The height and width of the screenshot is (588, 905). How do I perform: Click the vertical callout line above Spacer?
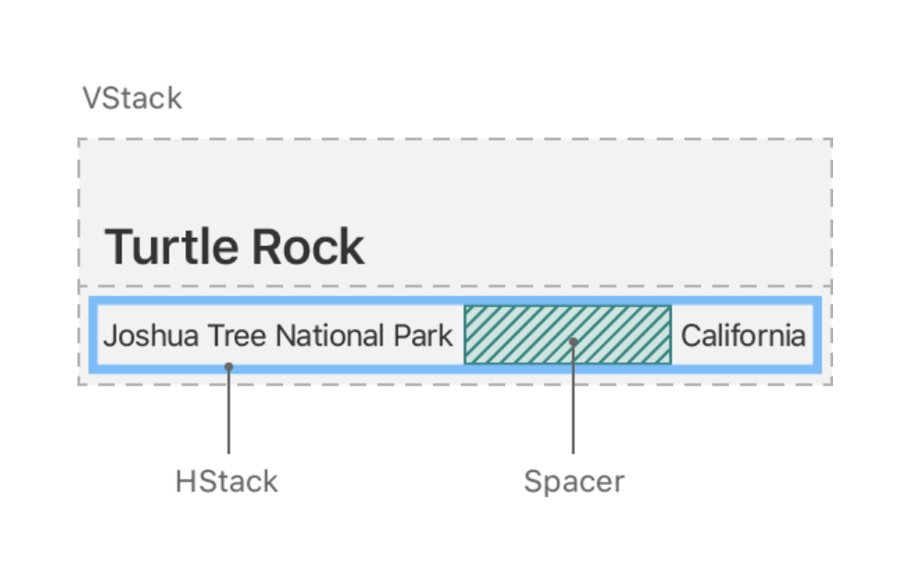(573, 399)
